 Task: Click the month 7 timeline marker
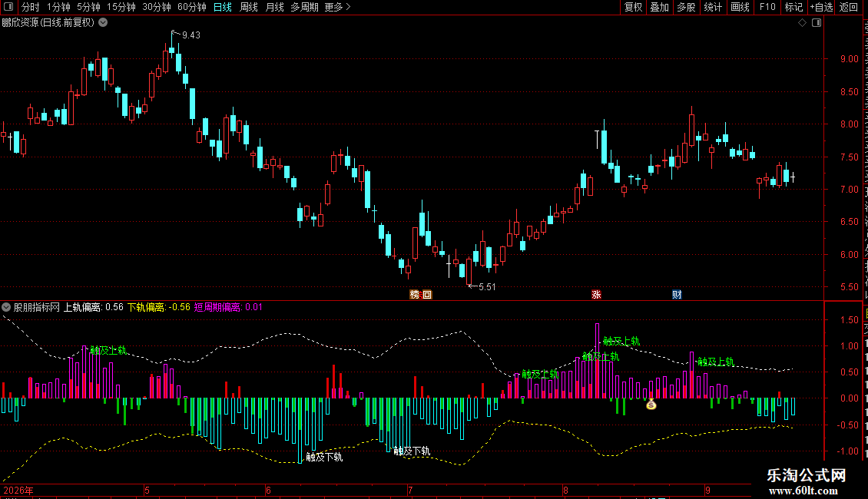(x=410, y=490)
